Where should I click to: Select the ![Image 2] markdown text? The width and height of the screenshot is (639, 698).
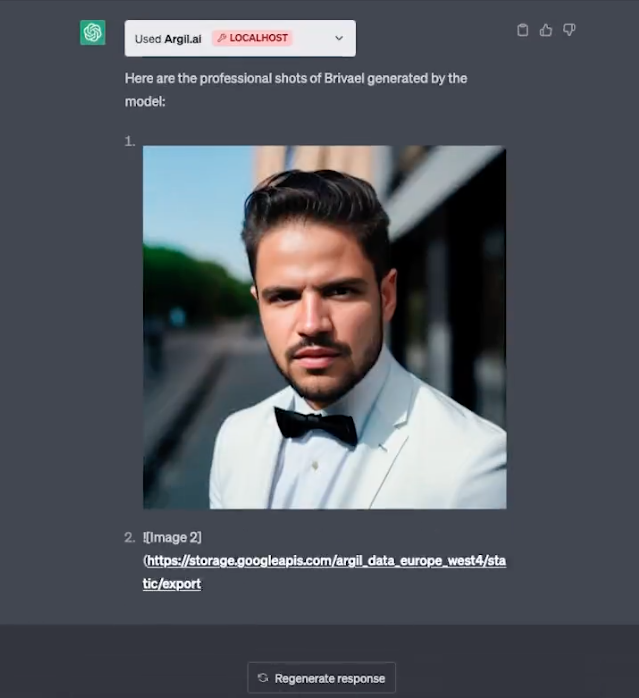172,538
